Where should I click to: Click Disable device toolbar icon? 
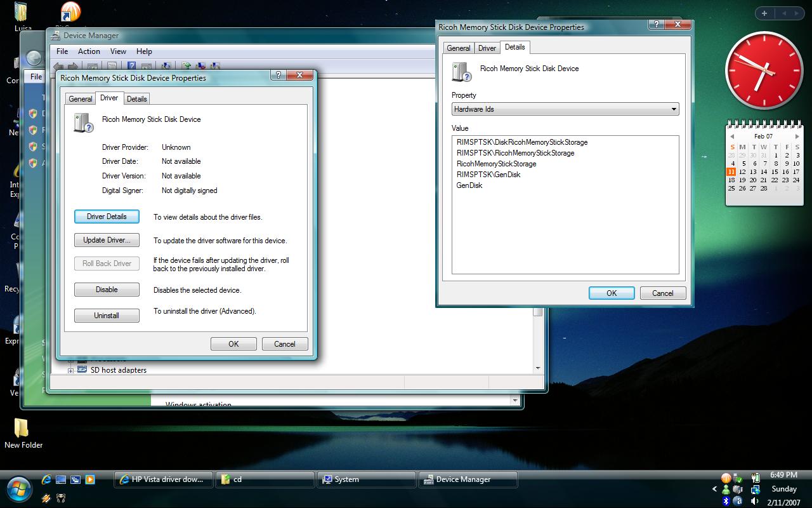(216, 66)
